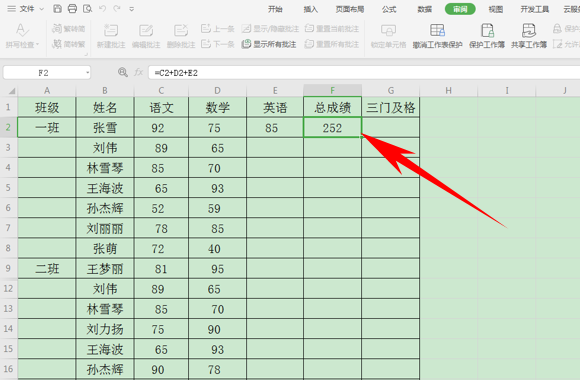Click the Name Box showing F2
580x380 pixels.
tap(43, 73)
